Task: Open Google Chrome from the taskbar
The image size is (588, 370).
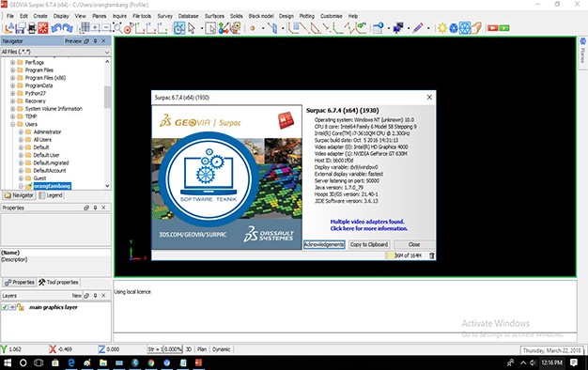Action: pos(150,362)
